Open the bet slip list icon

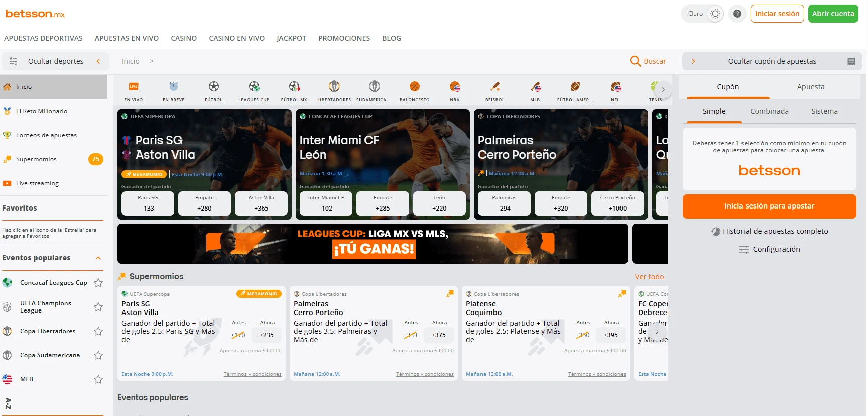click(x=851, y=61)
